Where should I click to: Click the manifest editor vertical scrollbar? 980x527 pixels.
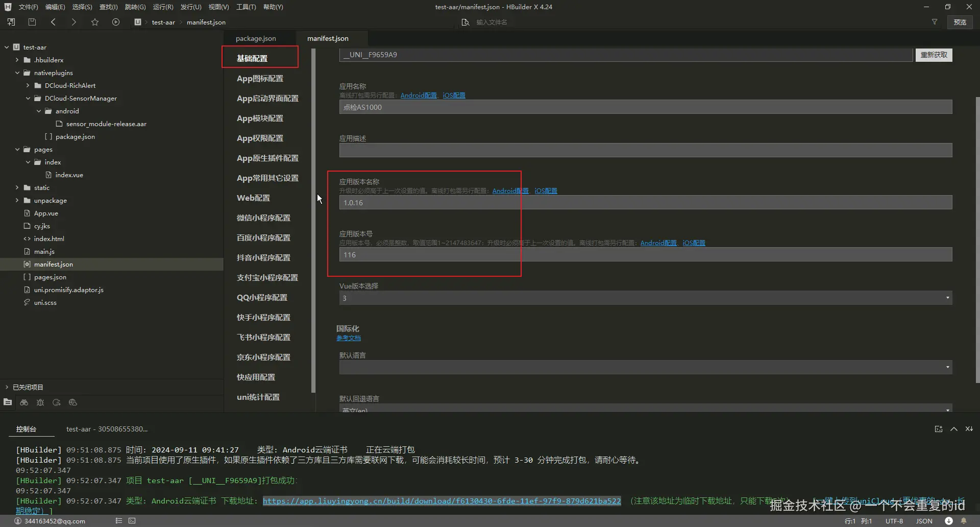(x=977, y=240)
